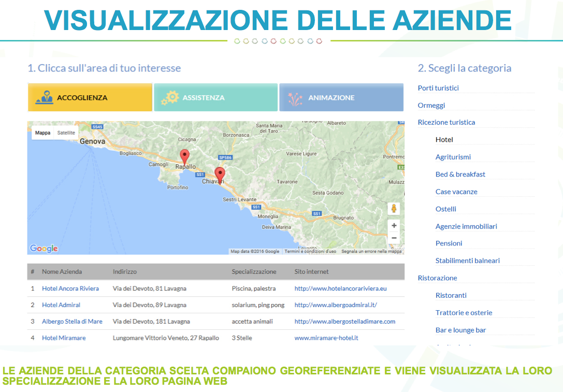The height and width of the screenshot is (392, 563).
Task: Choose the Bar e lounge bar subcategory
Action: [460, 330]
